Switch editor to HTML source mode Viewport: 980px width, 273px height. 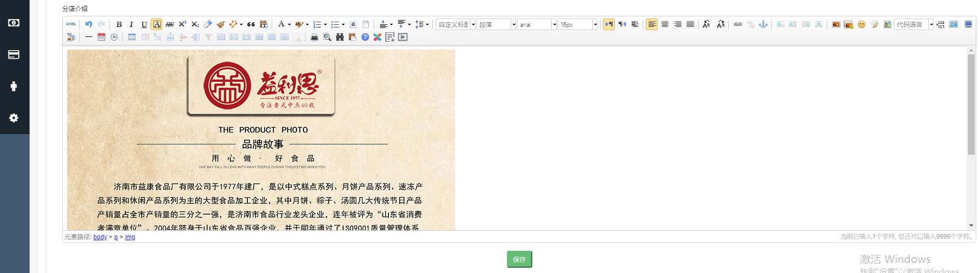[71, 24]
